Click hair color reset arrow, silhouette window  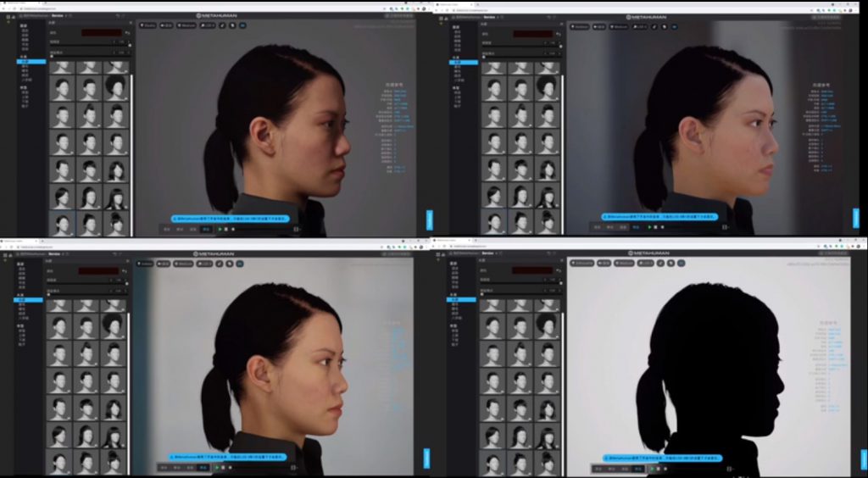(x=559, y=270)
